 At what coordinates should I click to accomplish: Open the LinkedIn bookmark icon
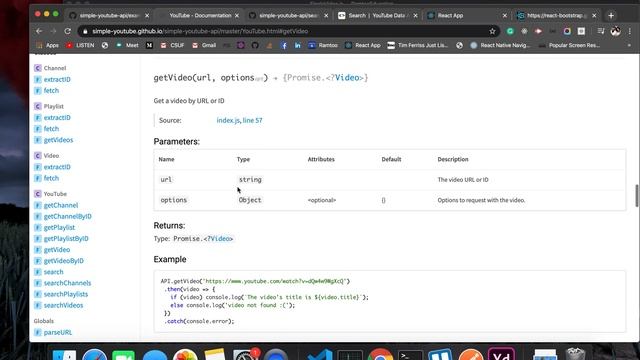[298, 45]
